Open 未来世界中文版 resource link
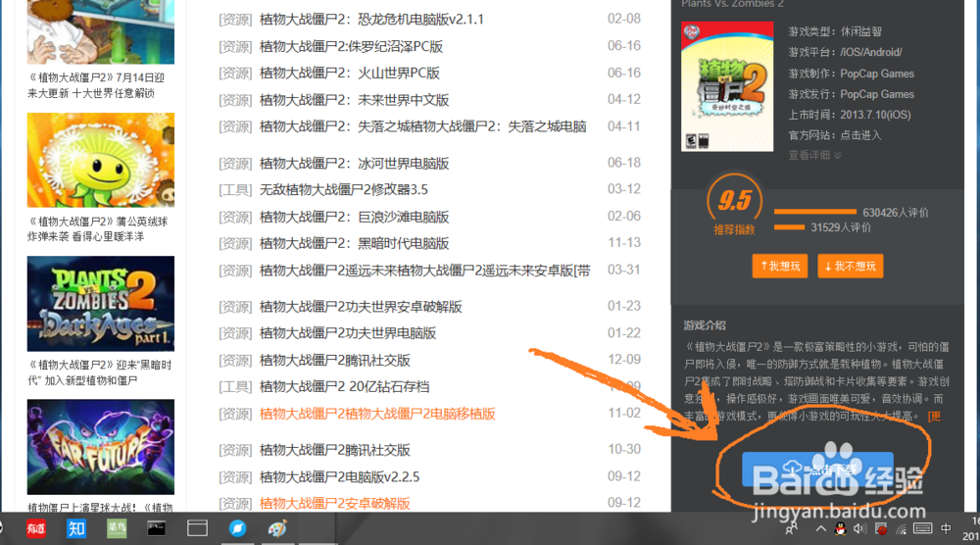 (x=354, y=100)
